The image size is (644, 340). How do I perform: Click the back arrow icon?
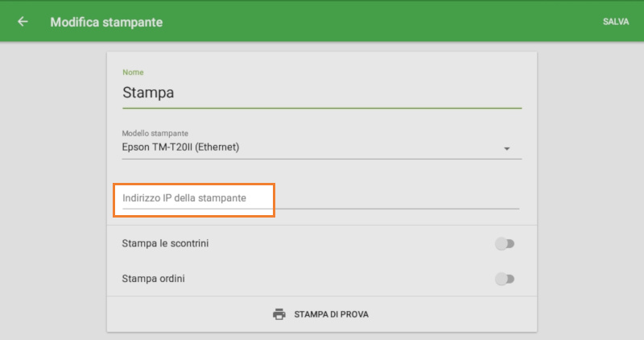(x=23, y=22)
